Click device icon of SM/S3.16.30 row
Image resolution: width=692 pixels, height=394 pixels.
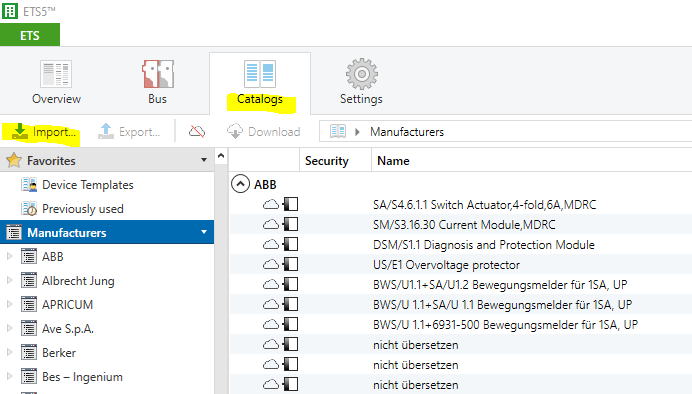click(x=290, y=224)
